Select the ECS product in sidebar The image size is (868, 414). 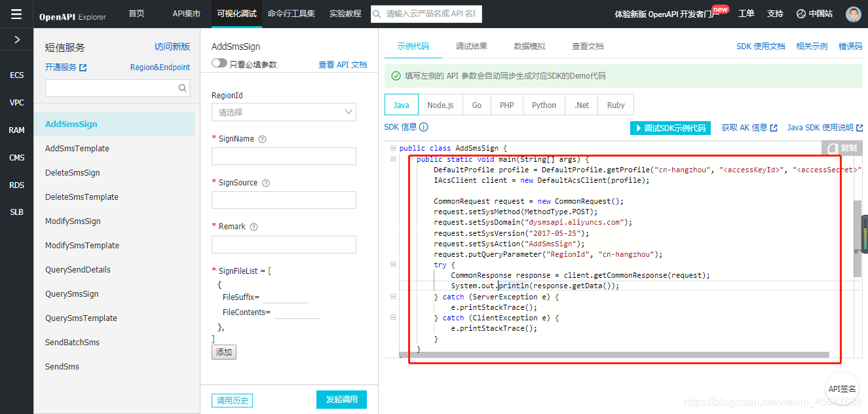tap(16, 75)
